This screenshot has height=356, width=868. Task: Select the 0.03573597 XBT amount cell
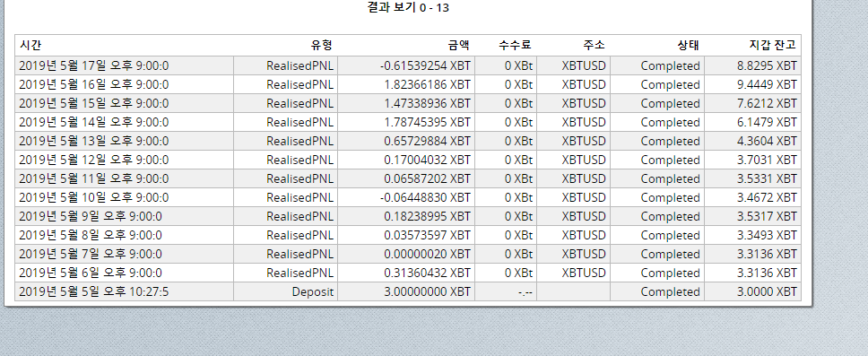coord(406,235)
